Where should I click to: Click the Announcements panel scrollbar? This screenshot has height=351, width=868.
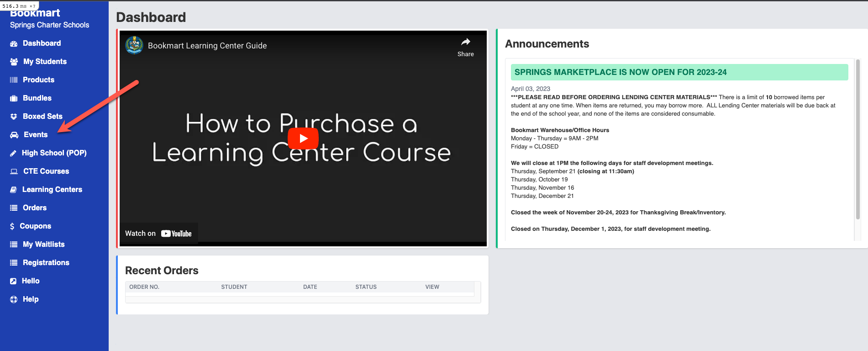(858, 139)
